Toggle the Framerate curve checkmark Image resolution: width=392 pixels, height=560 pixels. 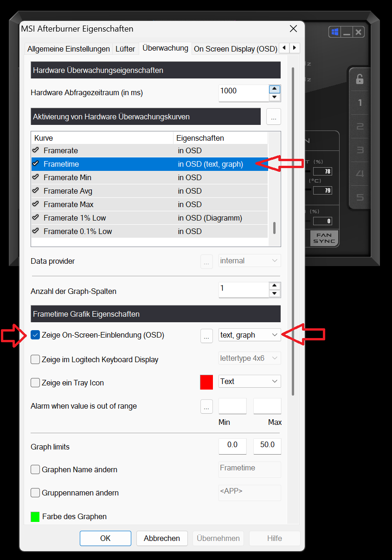35,150
